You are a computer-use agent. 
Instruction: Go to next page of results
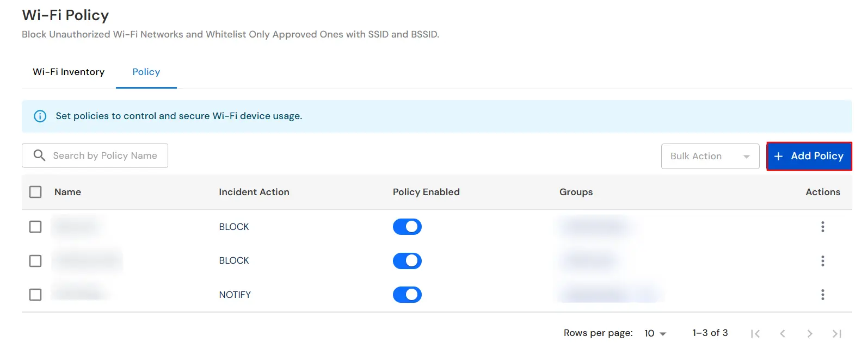[809, 334]
